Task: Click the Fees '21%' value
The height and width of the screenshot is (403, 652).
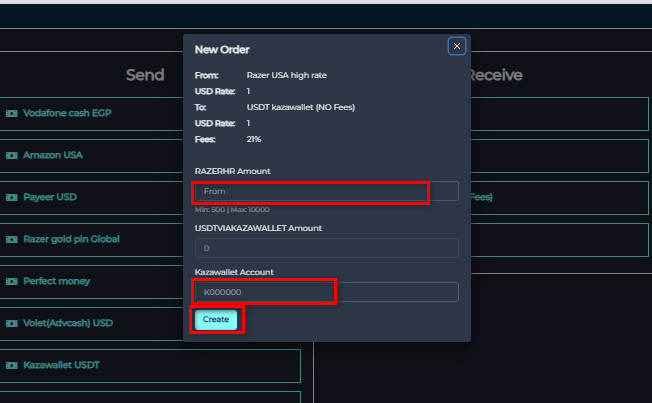Action: pyautogui.click(x=254, y=139)
